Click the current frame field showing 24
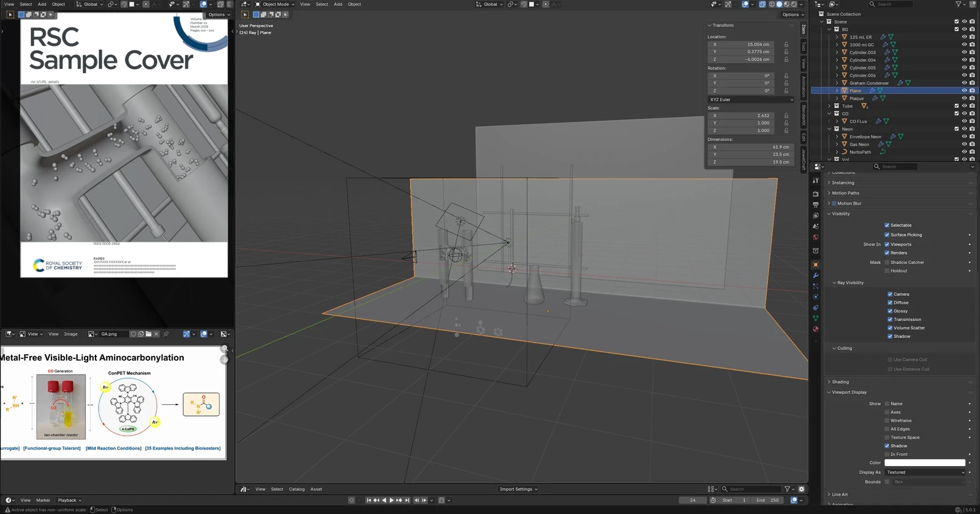 [693, 500]
